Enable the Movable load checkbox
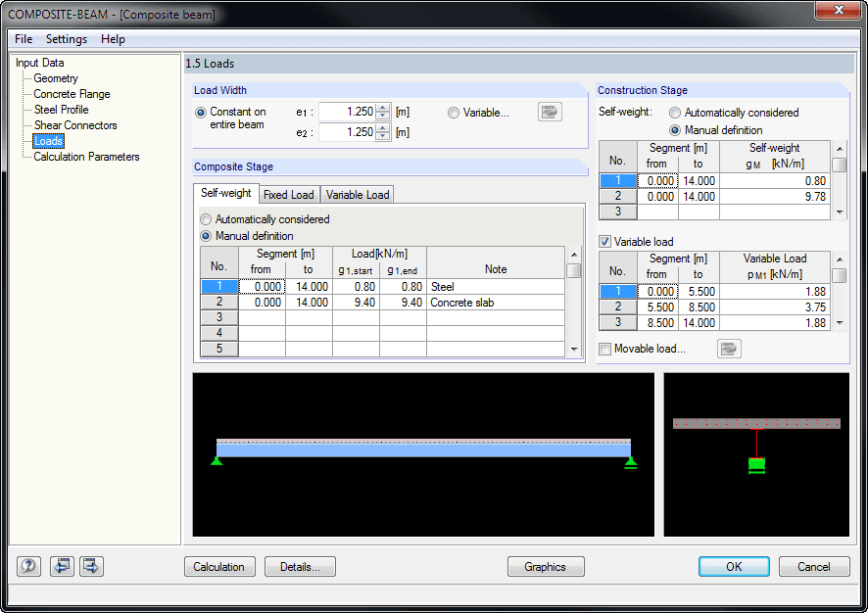 [x=605, y=349]
